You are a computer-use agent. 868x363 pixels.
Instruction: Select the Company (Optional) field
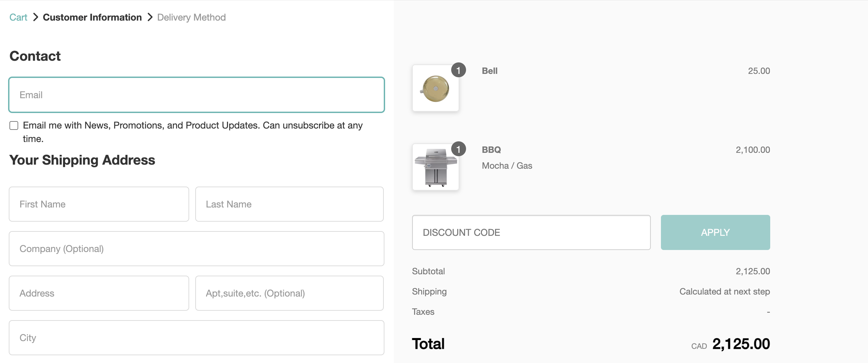(x=197, y=249)
